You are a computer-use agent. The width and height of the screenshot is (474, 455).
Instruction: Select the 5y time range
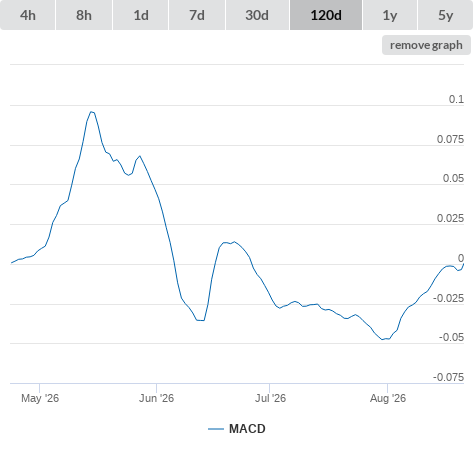(x=445, y=15)
